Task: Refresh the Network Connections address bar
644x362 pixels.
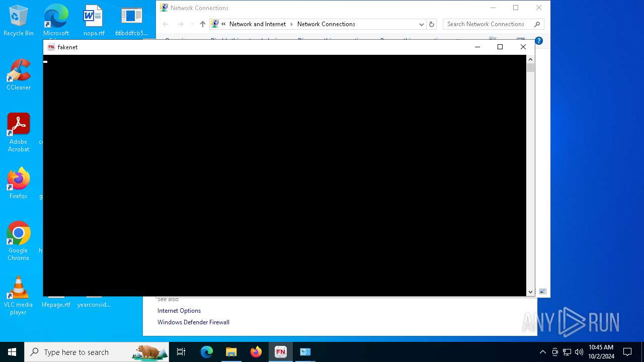Action: point(432,24)
